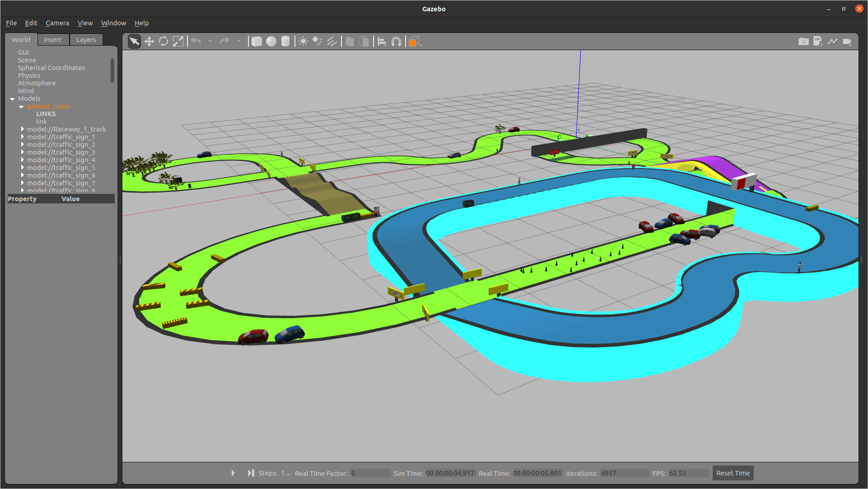Click the step forward button

(x=251, y=473)
